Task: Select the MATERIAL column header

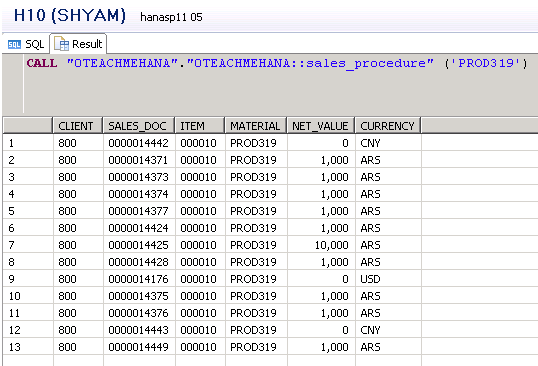Action: coord(256,126)
